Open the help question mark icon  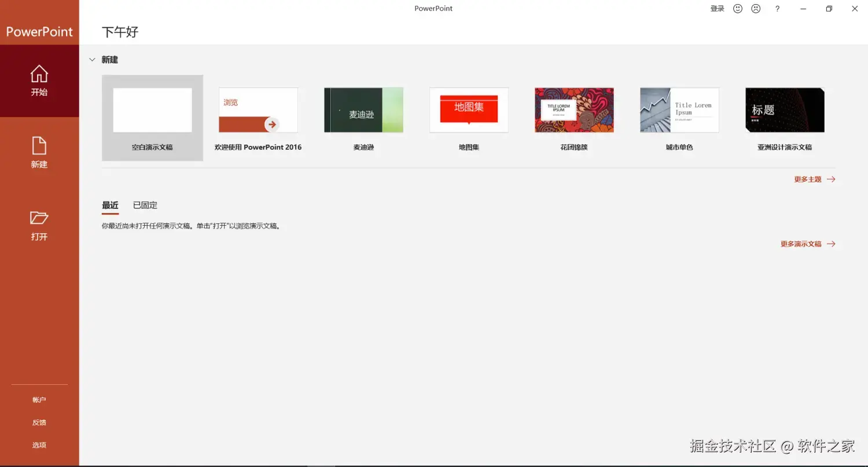(x=778, y=9)
